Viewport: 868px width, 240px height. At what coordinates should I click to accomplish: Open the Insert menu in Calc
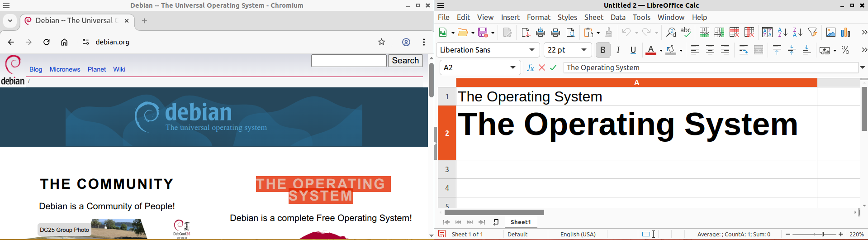click(x=510, y=17)
